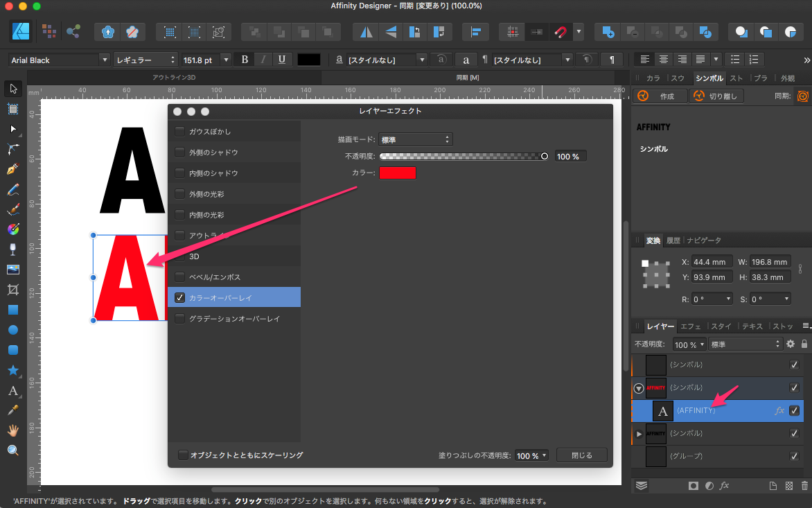Open the 描画モード 標準 dropdown in dialog
The height and width of the screenshot is (508, 812).
click(x=415, y=139)
